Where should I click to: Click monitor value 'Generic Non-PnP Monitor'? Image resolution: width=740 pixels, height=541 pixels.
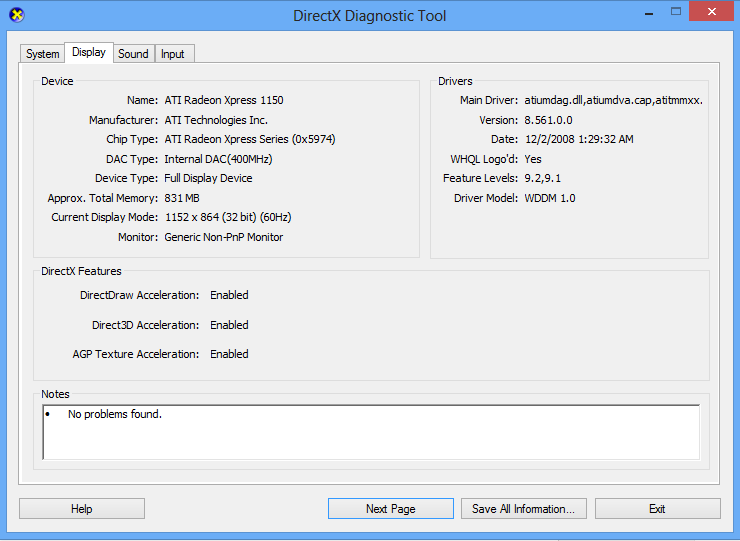[x=224, y=237]
